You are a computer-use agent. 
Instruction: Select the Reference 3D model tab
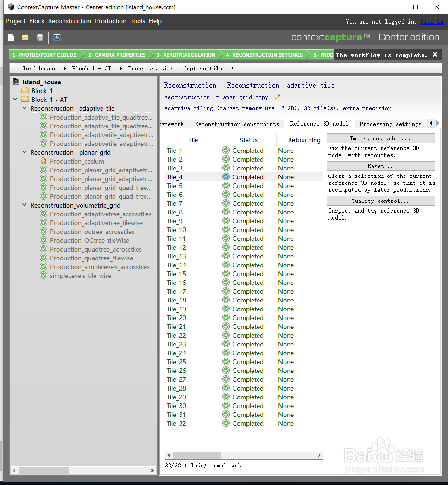pos(319,123)
